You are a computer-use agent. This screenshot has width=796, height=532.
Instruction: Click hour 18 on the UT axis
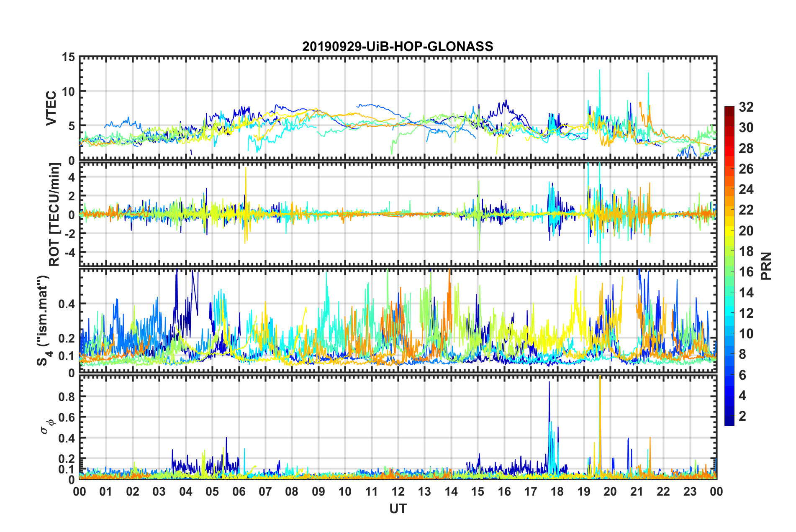pos(557,491)
